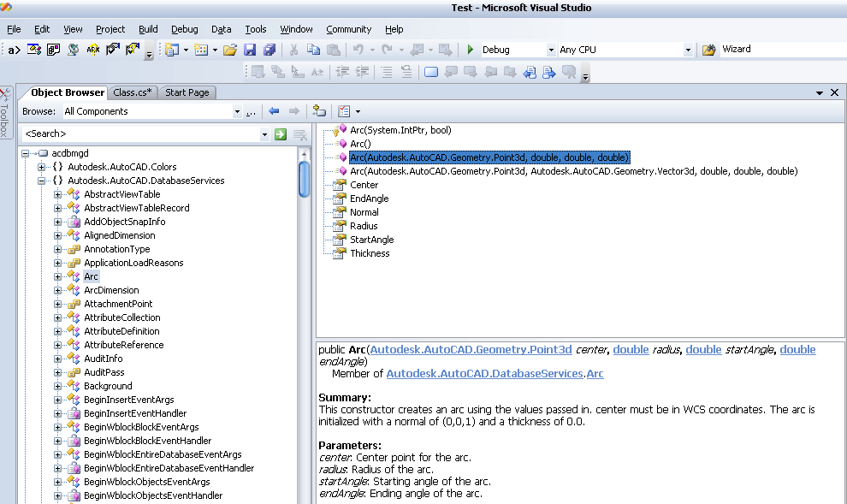This screenshot has height=504, width=847.
Task: Expand the Arc class node
Action: [58, 276]
